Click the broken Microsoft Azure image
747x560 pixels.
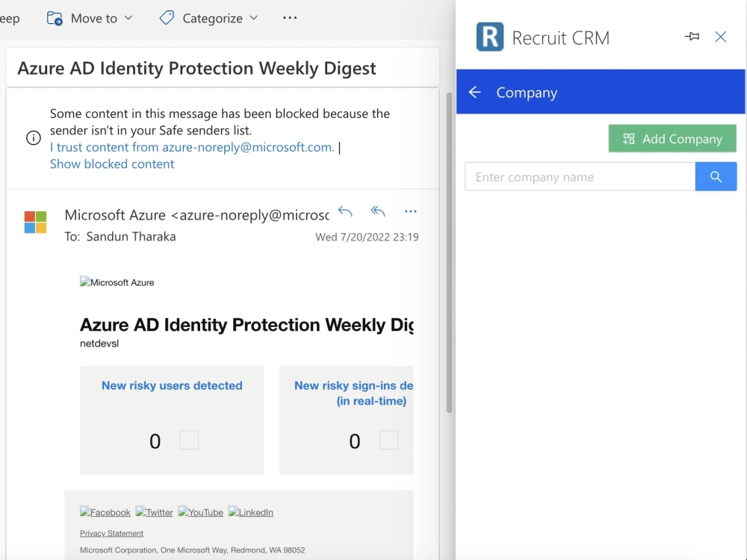point(117,282)
